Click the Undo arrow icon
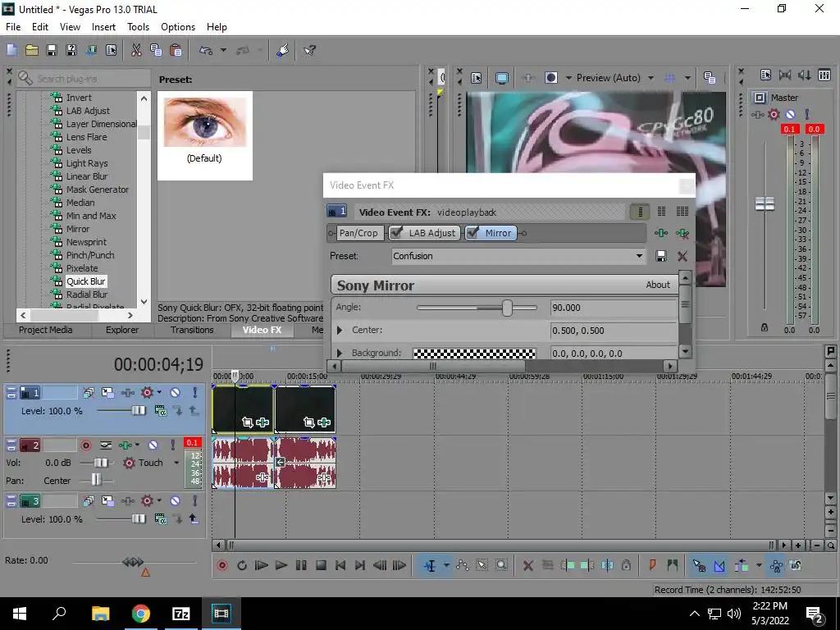 click(x=206, y=50)
